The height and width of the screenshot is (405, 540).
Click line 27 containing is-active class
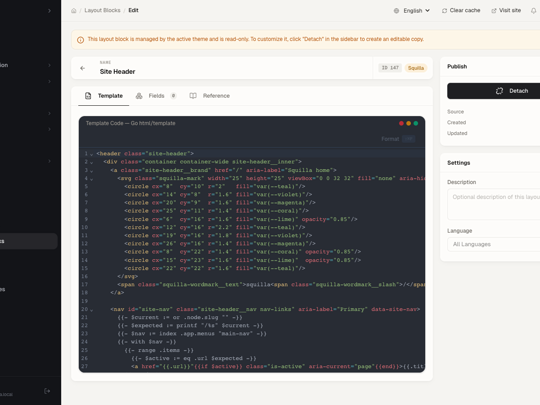tap(278, 366)
